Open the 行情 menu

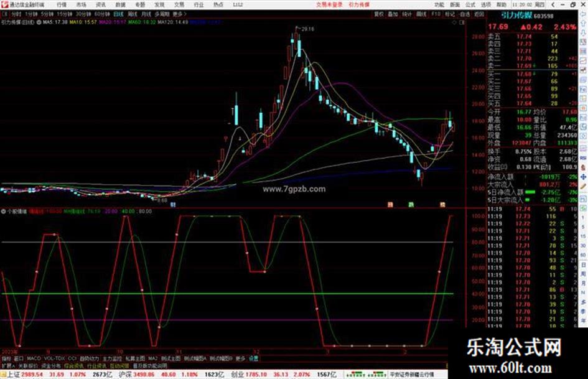tap(62, 4)
